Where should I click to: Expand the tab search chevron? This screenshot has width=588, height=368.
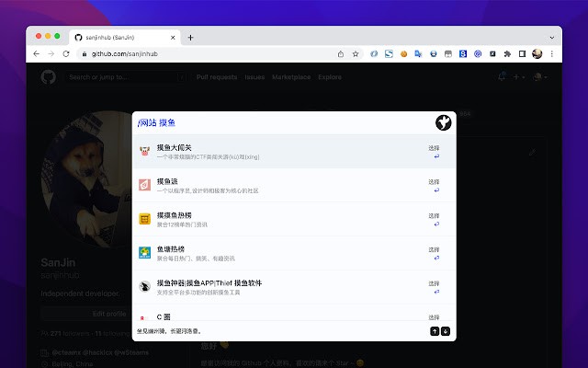551,37
